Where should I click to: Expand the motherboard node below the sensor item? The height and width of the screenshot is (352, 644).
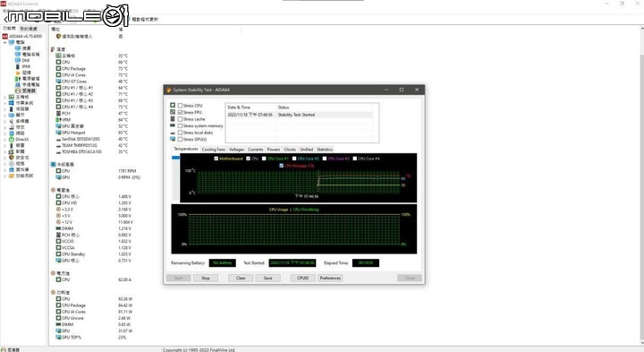click(5, 97)
